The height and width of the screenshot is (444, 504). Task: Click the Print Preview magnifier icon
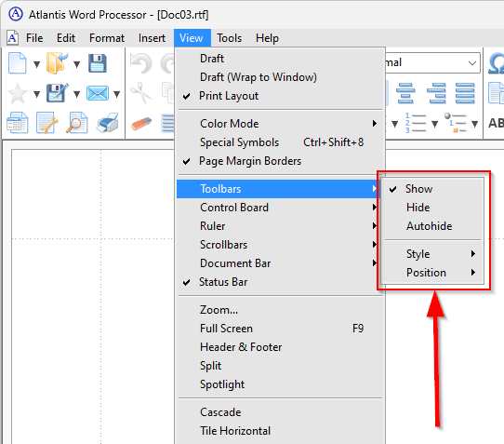tap(77, 123)
